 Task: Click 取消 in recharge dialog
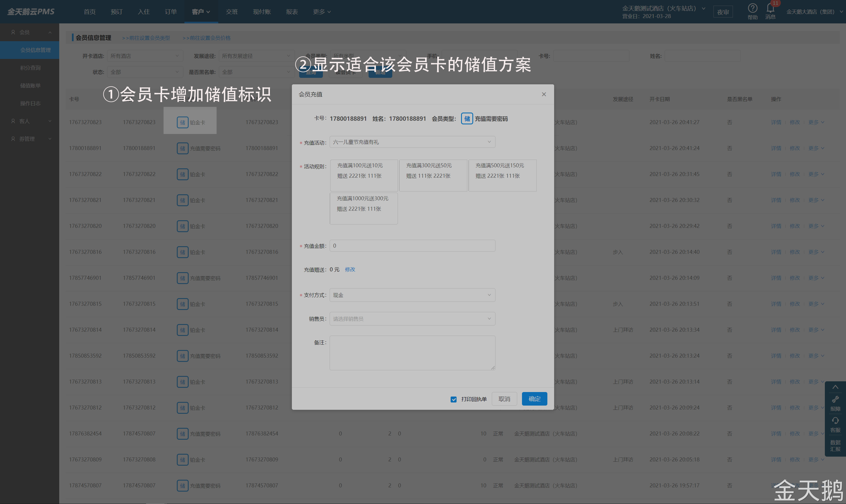(x=504, y=399)
